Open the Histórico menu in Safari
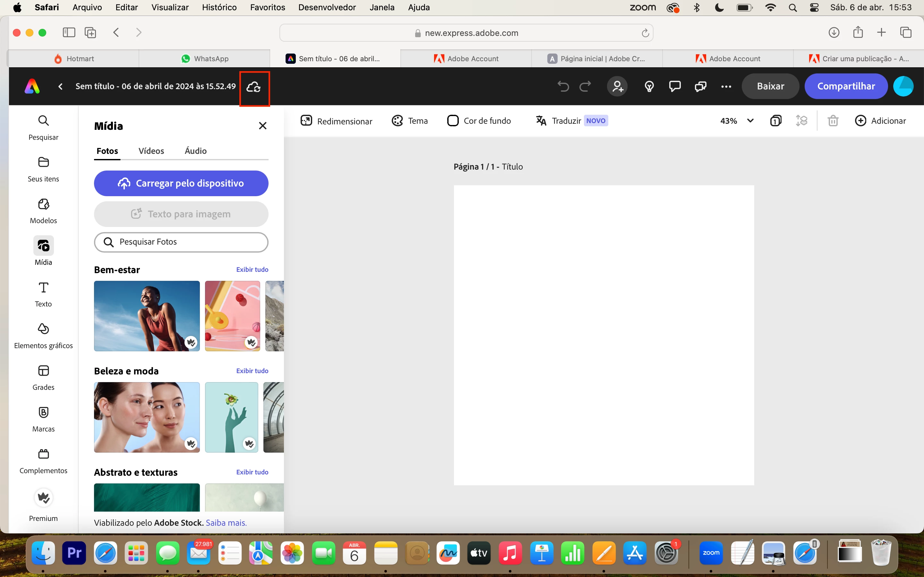 219,7
